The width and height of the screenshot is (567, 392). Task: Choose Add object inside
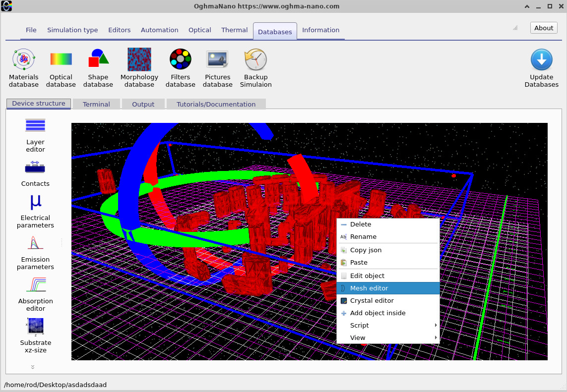click(x=388, y=313)
